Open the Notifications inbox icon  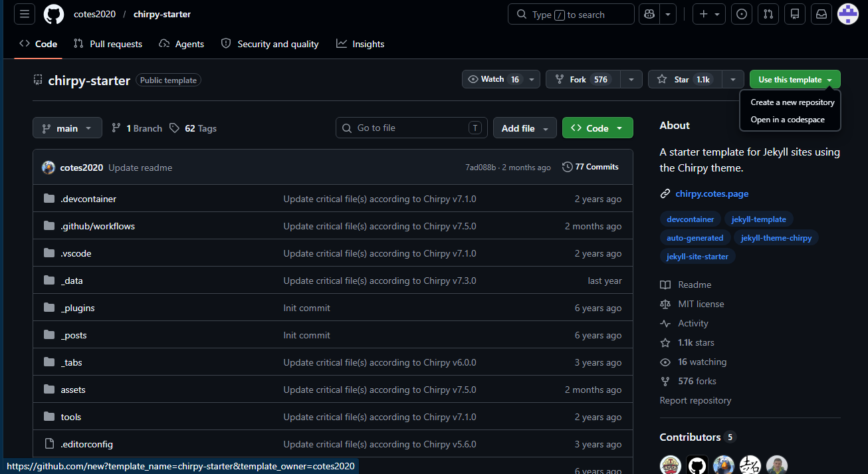pos(821,14)
